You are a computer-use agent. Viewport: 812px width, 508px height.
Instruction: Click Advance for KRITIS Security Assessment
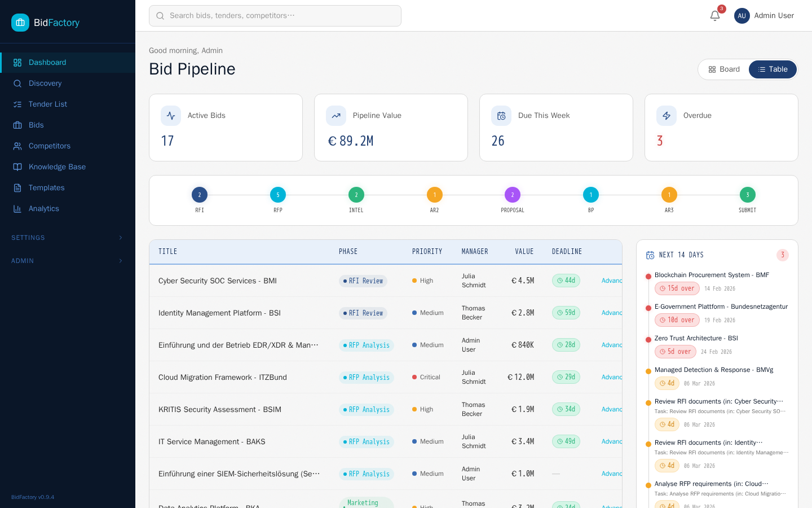(x=612, y=409)
